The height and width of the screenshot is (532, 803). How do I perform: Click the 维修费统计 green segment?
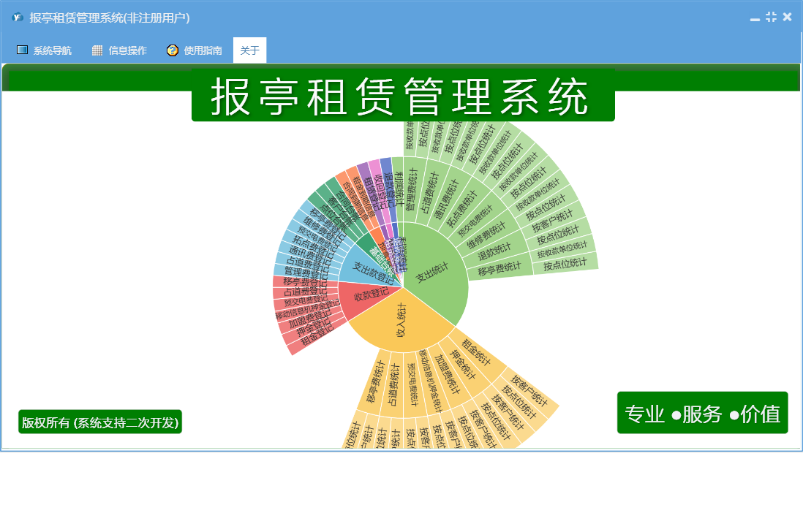click(486, 235)
